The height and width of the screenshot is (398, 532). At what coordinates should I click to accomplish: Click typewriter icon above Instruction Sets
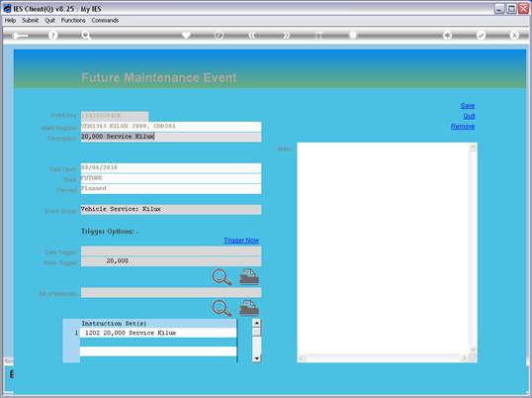click(249, 308)
